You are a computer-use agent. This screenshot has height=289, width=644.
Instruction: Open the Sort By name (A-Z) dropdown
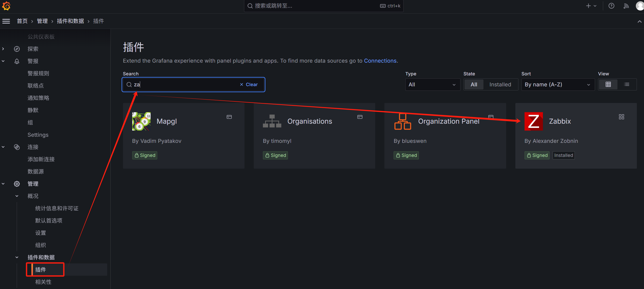(558, 84)
